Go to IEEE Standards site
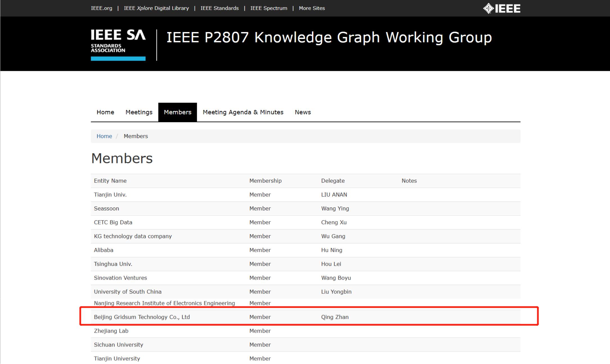The image size is (610, 364). 220,8
